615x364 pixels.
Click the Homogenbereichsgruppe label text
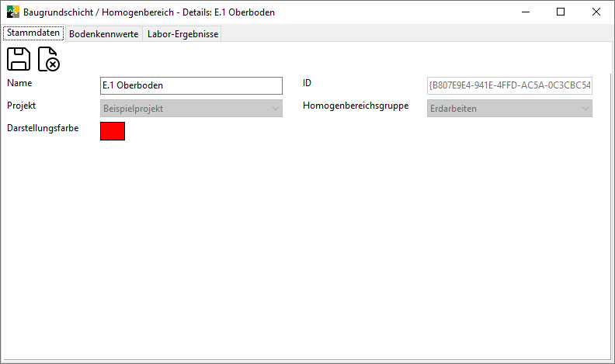tap(356, 106)
